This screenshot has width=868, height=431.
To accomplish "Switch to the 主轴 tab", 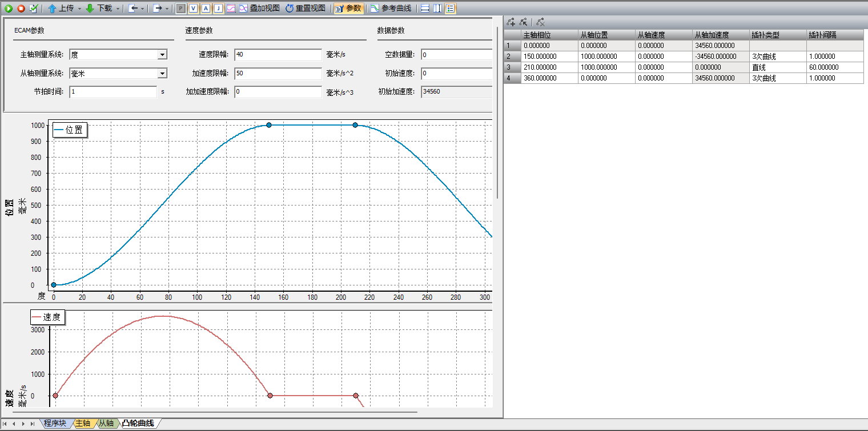I will [83, 424].
